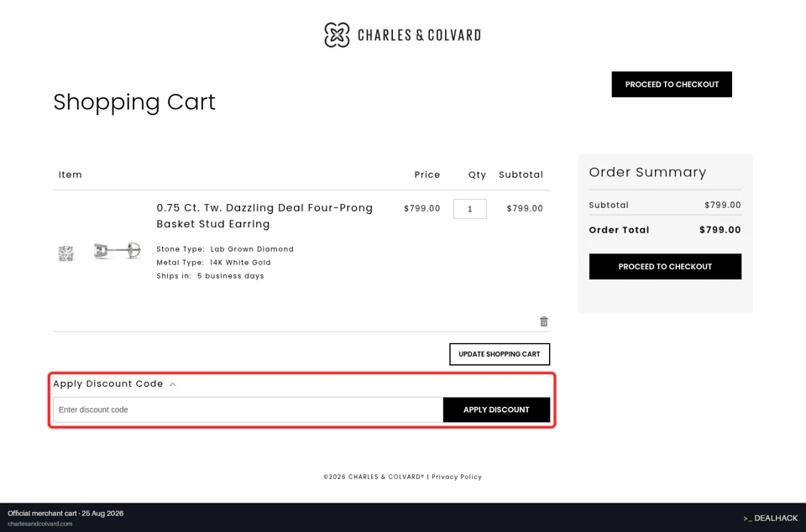Image resolution: width=806 pixels, height=532 pixels.
Task: Click the Price column $799.00 value
Action: 422,208
